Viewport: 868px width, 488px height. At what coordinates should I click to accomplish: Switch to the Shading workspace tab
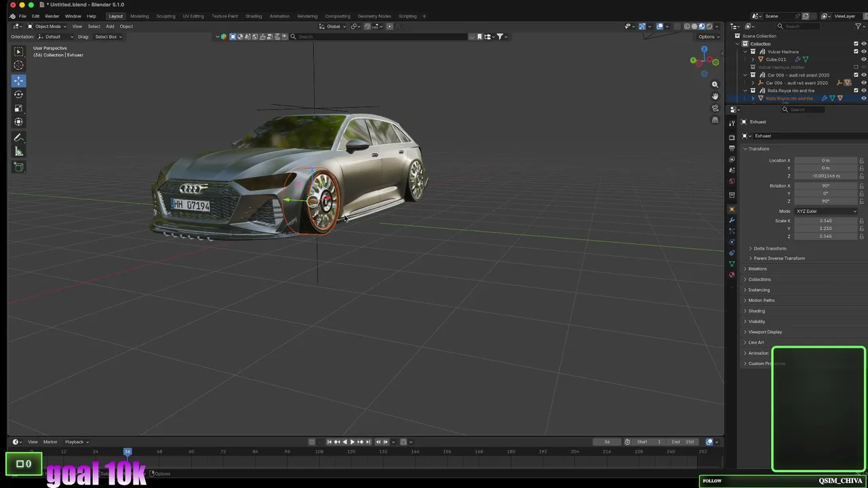[x=254, y=16]
